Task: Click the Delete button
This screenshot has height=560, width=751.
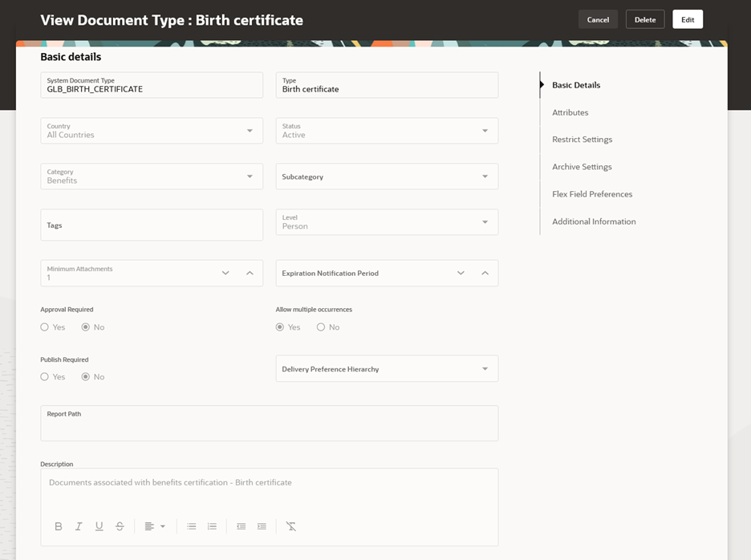Action: click(x=644, y=19)
